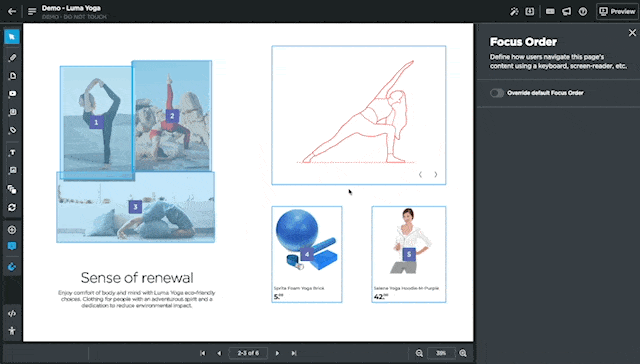Click the refresh/sync arrows tool

[12, 207]
